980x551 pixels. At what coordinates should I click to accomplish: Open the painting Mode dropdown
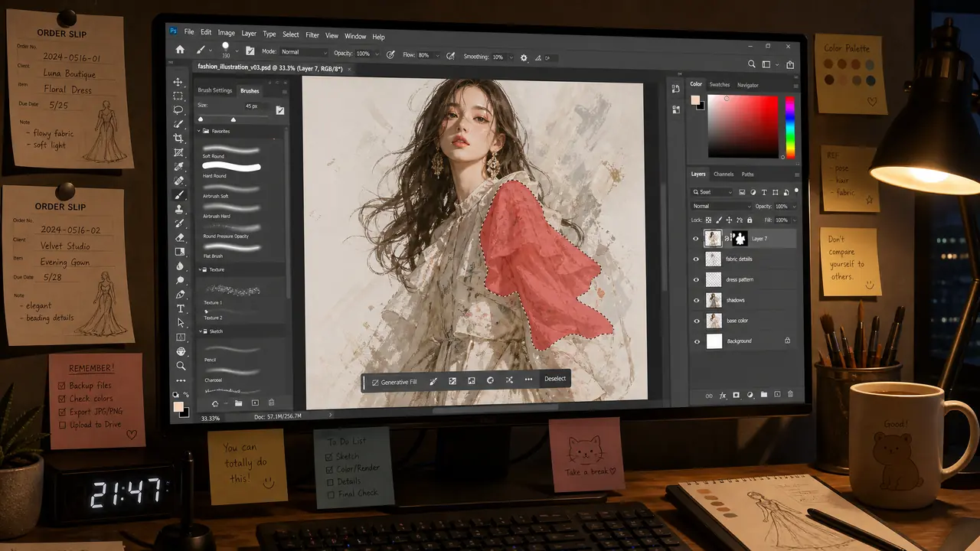tap(304, 52)
